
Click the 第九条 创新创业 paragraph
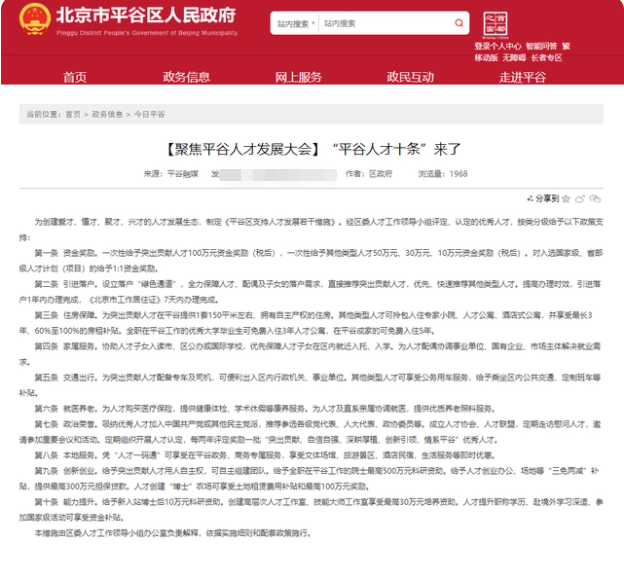(x=311, y=478)
